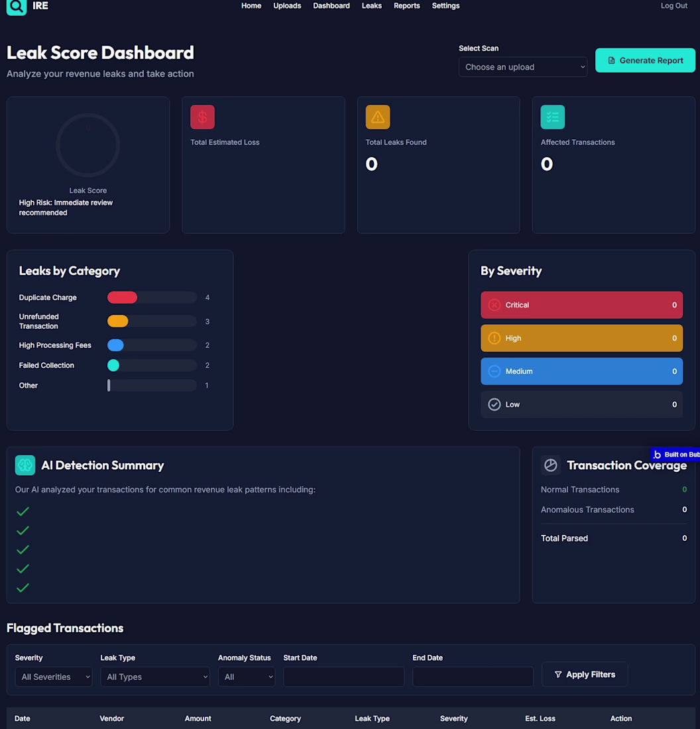Click the AI Detection Summary brain icon
Viewport: 700px width, 729px height.
(x=25, y=465)
